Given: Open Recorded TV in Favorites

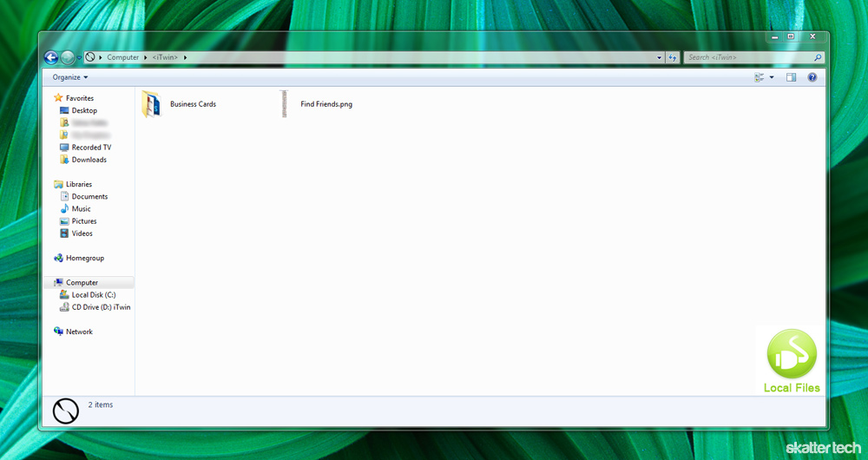Looking at the screenshot, I should [91, 148].
